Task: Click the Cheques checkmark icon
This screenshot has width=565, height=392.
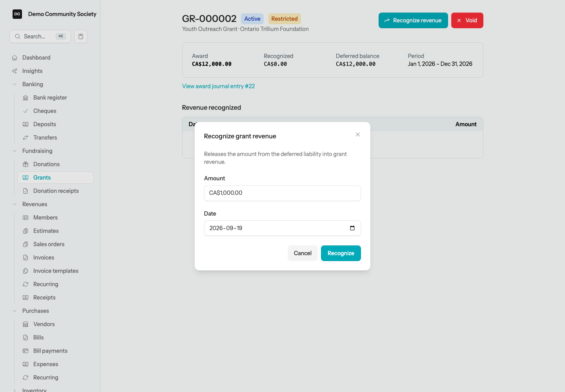Action: [x=26, y=111]
